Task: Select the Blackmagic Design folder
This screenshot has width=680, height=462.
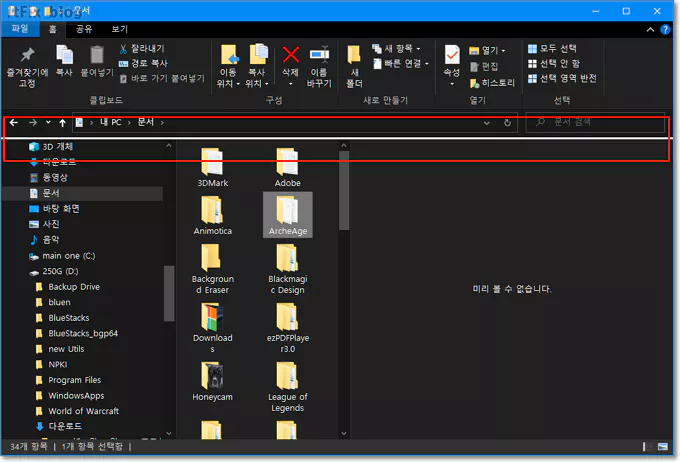Action: coord(288,269)
